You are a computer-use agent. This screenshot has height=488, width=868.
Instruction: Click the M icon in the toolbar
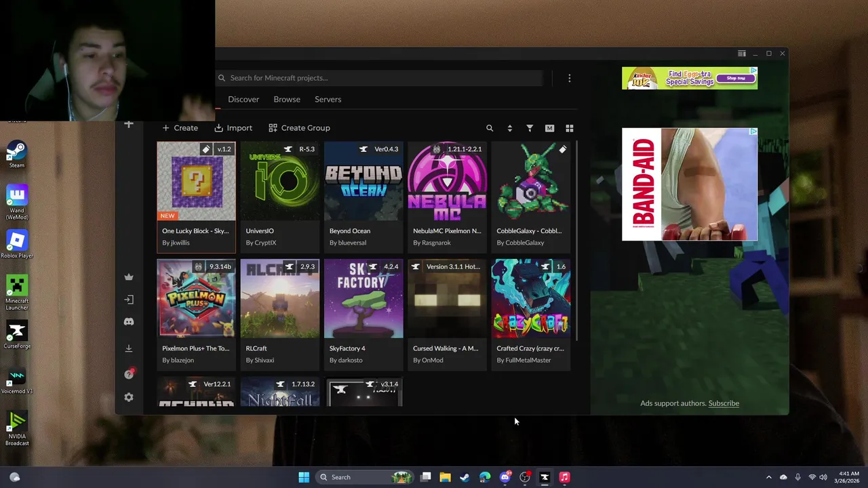(549, 128)
